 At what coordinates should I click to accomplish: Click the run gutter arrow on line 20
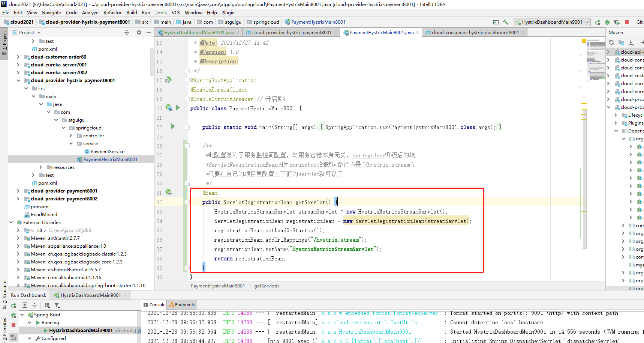178,108
